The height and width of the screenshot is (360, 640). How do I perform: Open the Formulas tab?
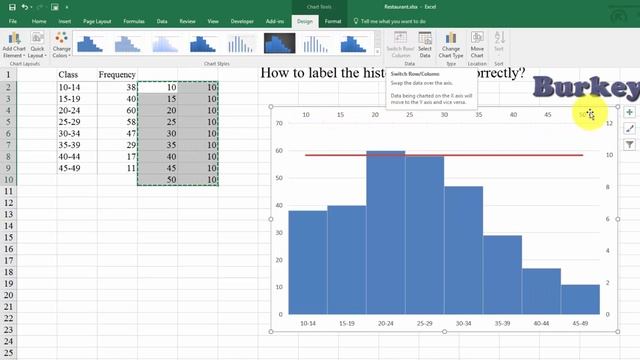click(134, 21)
